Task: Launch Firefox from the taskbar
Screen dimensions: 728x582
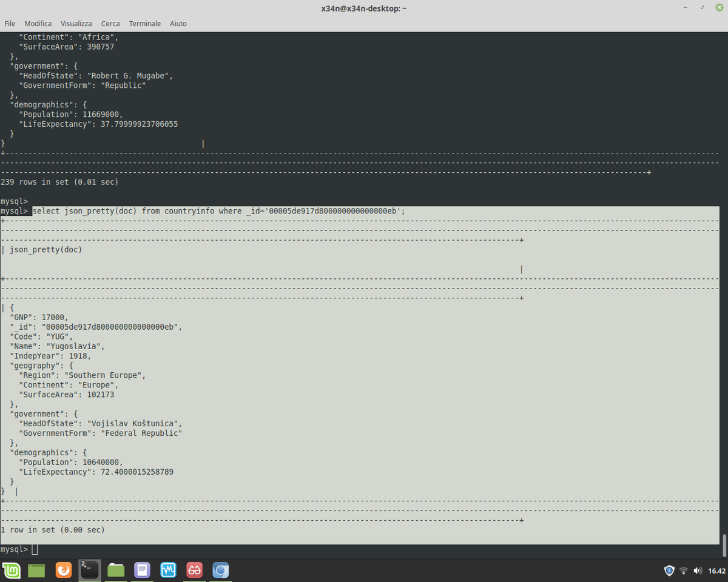Action: pyautogui.click(x=63, y=570)
